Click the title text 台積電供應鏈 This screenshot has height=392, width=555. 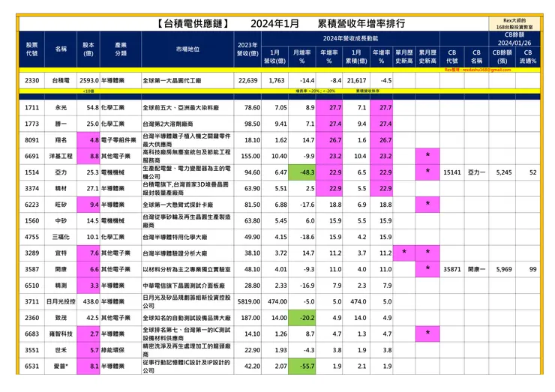tap(193, 24)
